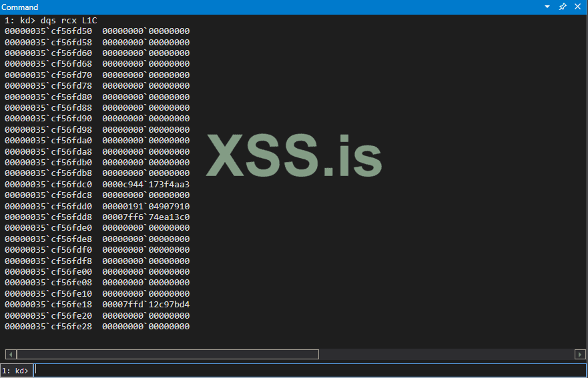Select address 00000035`cf56fdc0
This screenshot has width=588, height=378.
tap(48, 184)
